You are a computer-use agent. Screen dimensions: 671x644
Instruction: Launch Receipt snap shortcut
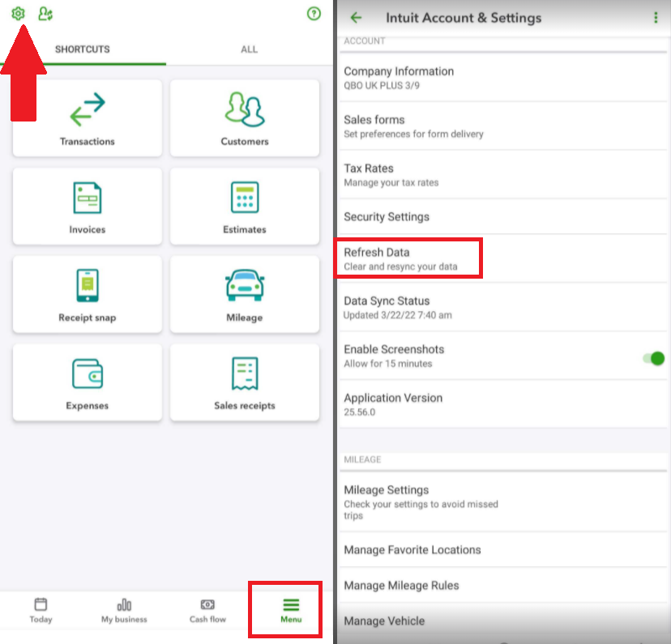(x=88, y=294)
